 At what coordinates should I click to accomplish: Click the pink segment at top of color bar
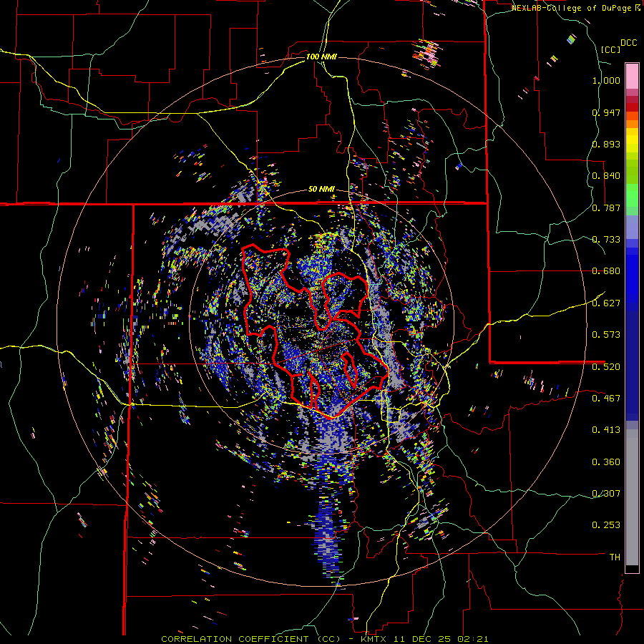pos(632,76)
